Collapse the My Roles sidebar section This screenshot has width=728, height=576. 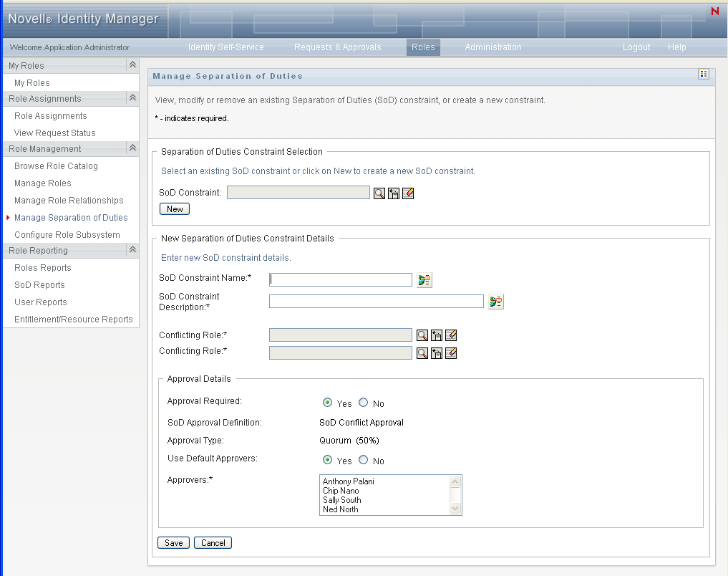(x=132, y=64)
